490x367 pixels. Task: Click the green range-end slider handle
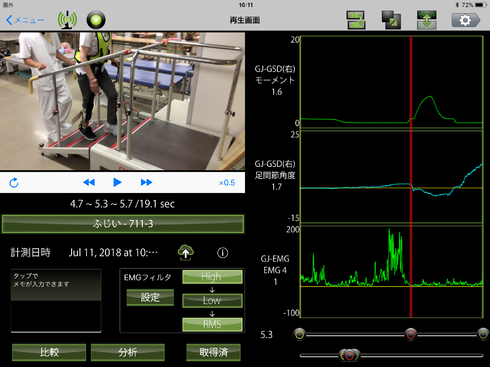click(483, 334)
